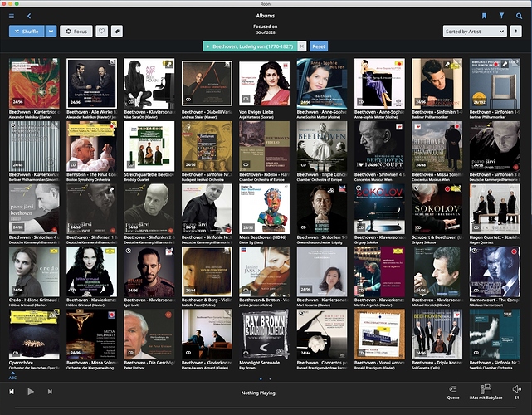The image size is (532, 415).
Task: Open the Streichquartette Beethoven Brodsky Quartet album
Action: coord(149,146)
